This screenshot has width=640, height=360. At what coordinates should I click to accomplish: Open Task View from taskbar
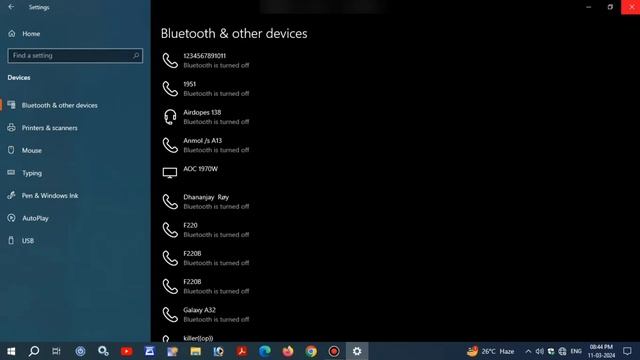(56, 351)
